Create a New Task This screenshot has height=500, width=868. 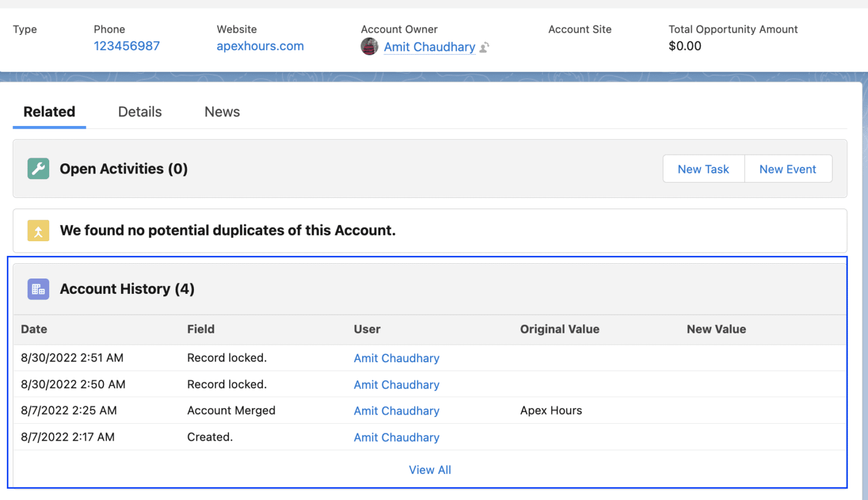(703, 169)
